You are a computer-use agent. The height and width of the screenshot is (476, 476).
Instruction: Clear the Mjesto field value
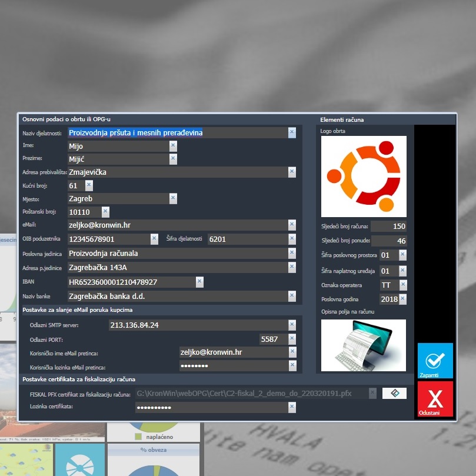pos(173,198)
